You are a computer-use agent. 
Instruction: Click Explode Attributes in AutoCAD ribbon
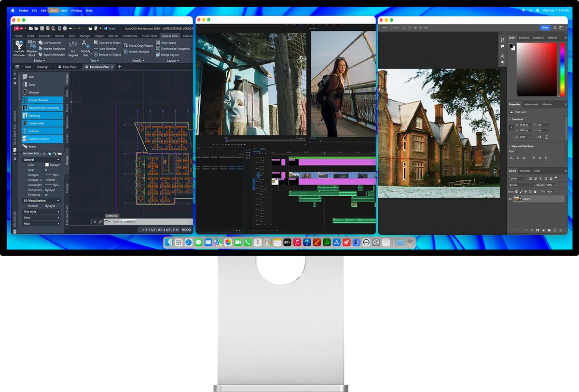(19, 49)
